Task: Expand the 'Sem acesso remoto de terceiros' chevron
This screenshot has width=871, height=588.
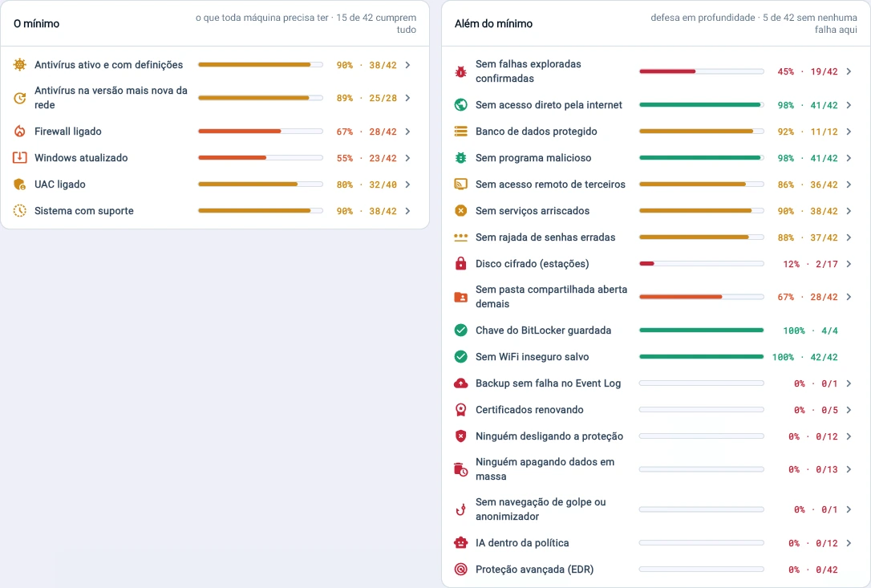Action: (x=849, y=185)
